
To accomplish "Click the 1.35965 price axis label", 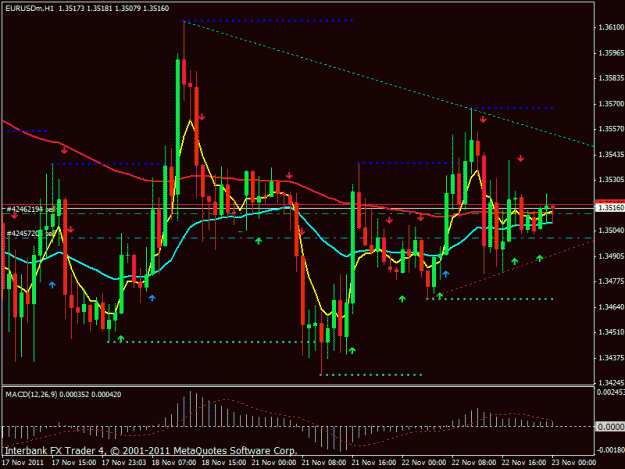I will tap(611, 53).
